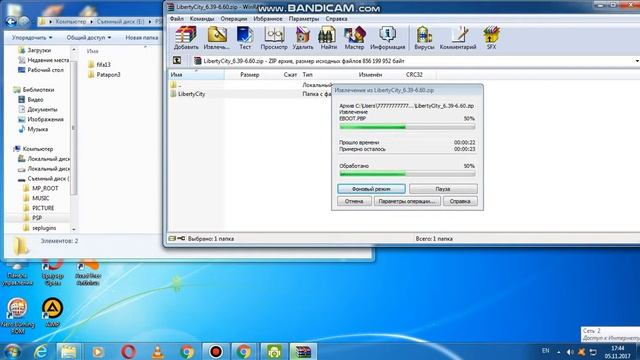Click the Пауза button

[443, 189]
